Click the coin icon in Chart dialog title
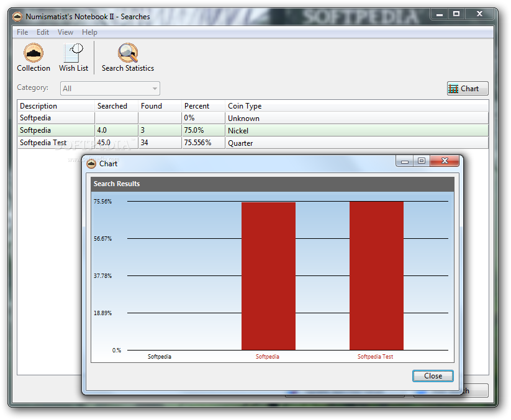Viewport: 511px width, 420px height. [x=91, y=164]
